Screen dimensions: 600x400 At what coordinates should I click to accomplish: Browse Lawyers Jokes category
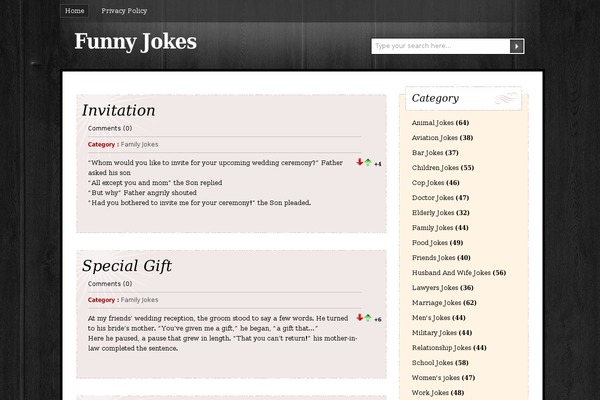pos(435,288)
